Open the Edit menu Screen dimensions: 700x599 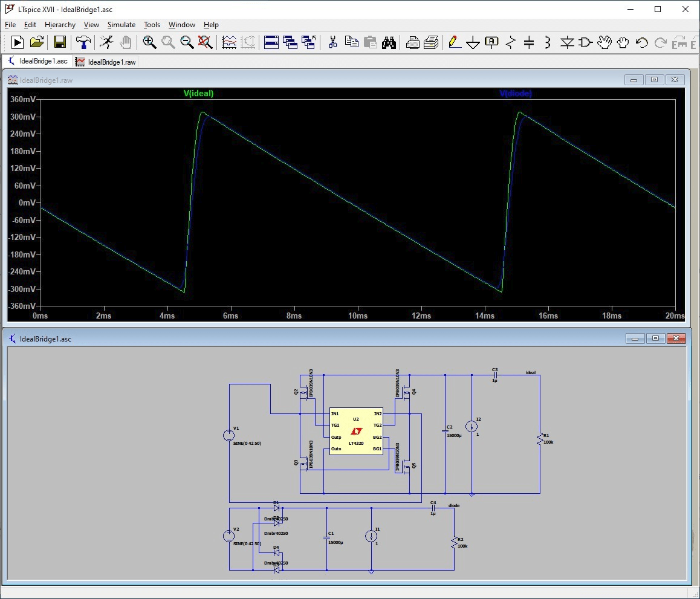coord(30,25)
